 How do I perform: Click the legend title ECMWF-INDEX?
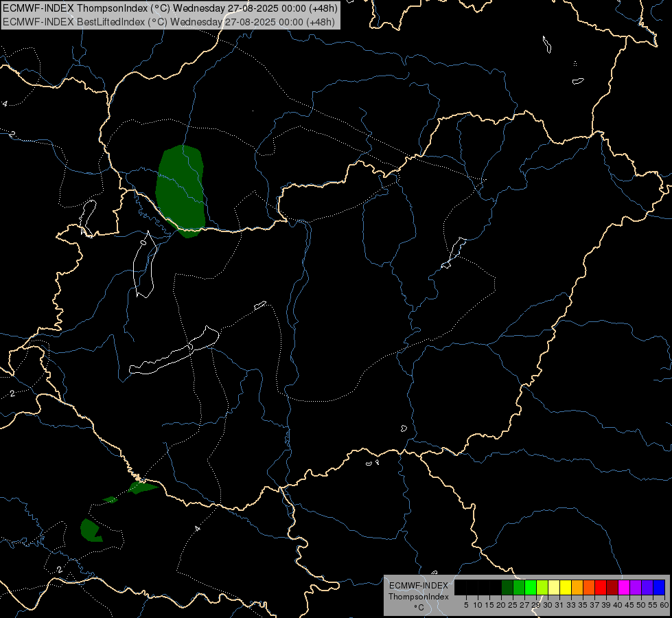pyautogui.click(x=418, y=586)
